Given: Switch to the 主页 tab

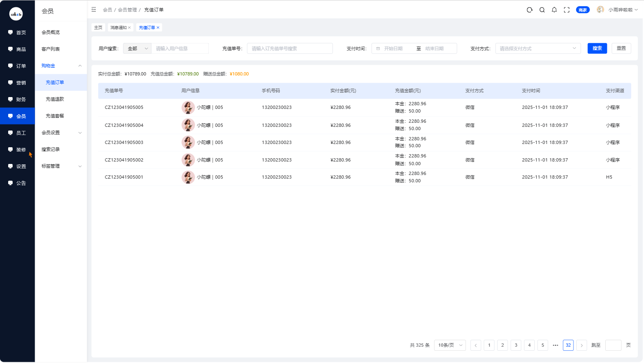Looking at the screenshot, I should (x=98, y=28).
